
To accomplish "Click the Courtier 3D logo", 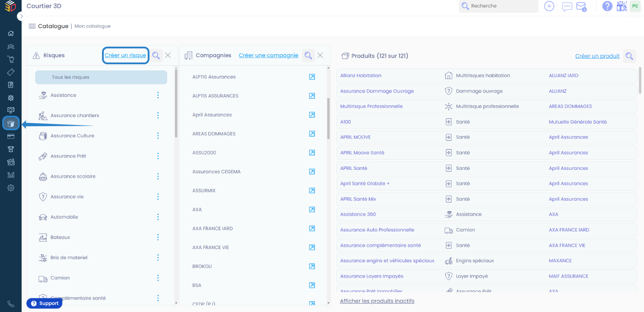I will 11,6.
